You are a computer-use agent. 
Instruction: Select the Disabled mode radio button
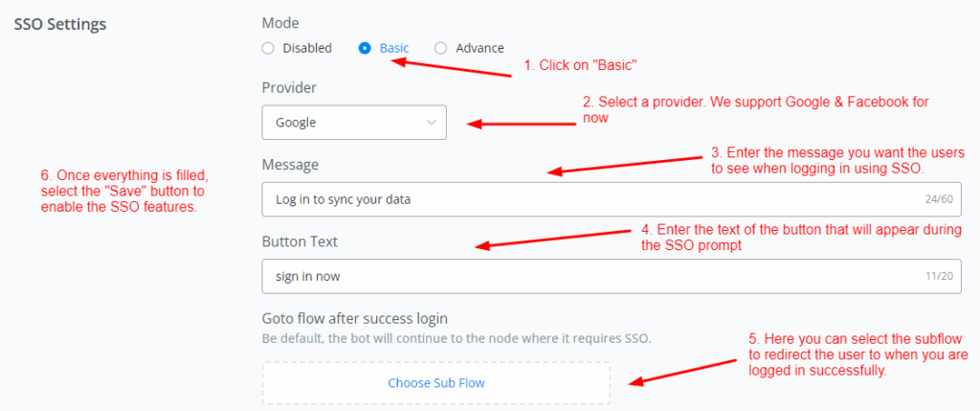pos(268,48)
